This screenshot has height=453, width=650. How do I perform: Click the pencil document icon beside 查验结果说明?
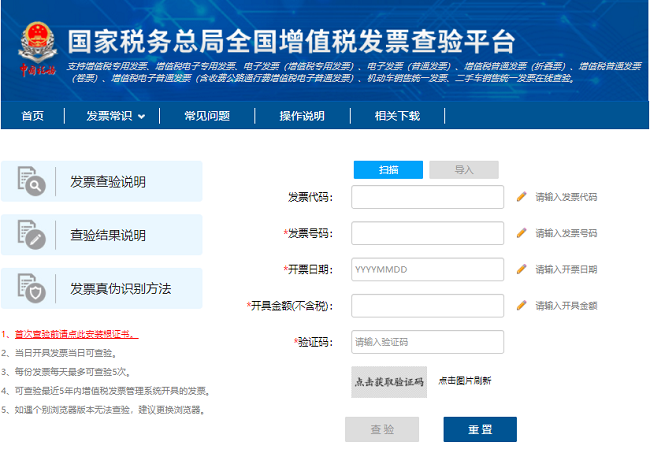pyautogui.click(x=31, y=235)
